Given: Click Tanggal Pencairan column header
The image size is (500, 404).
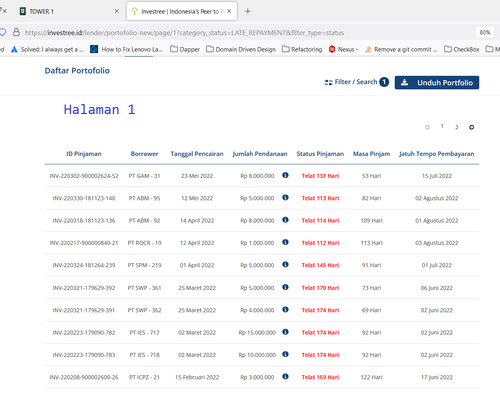Looking at the screenshot, I should [x=197, y=154].
